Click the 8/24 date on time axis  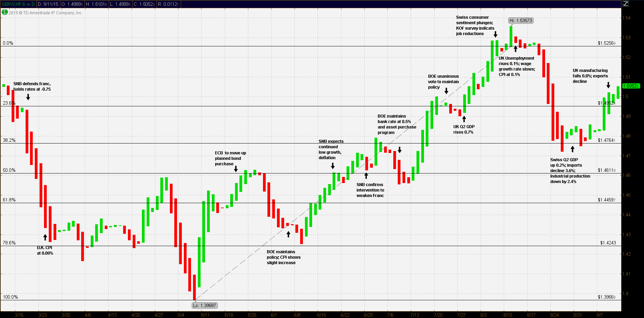pos(554,315)
